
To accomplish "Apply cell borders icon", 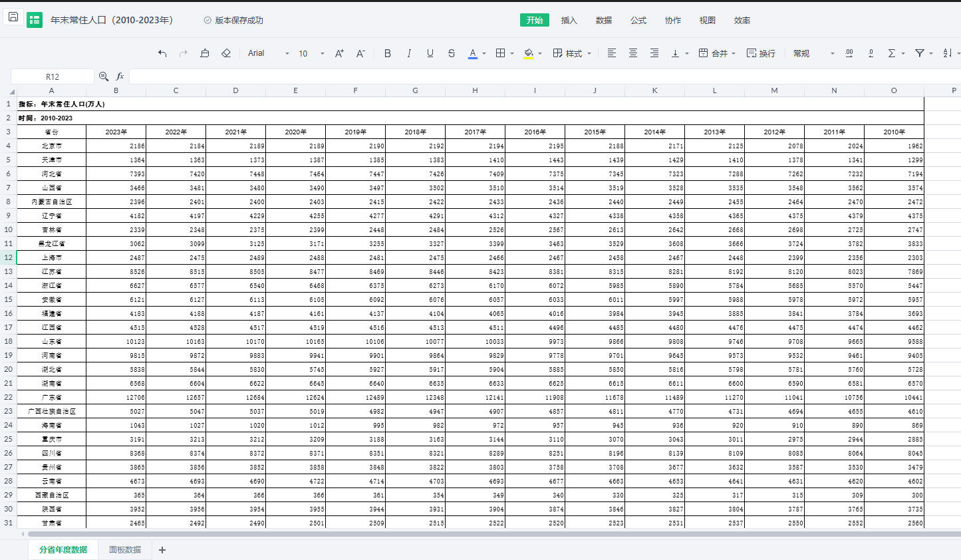I will (x=501, y=53).
